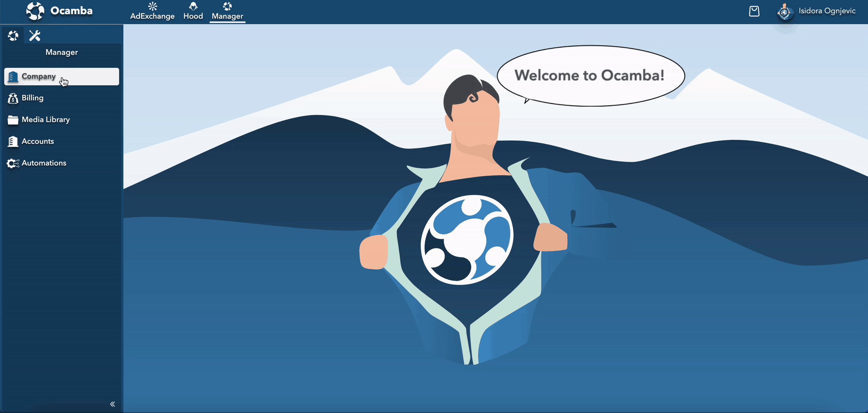
Task: Switch to the Hood tab
Action: point(193,12)
